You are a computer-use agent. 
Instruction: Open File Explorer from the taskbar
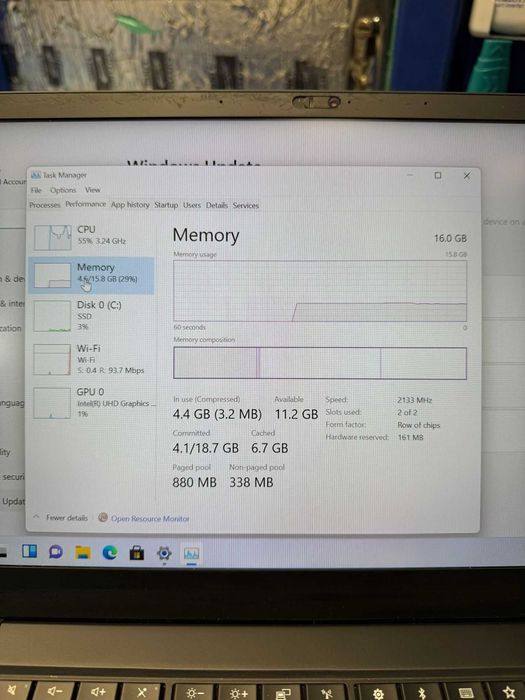pos(83,552)
